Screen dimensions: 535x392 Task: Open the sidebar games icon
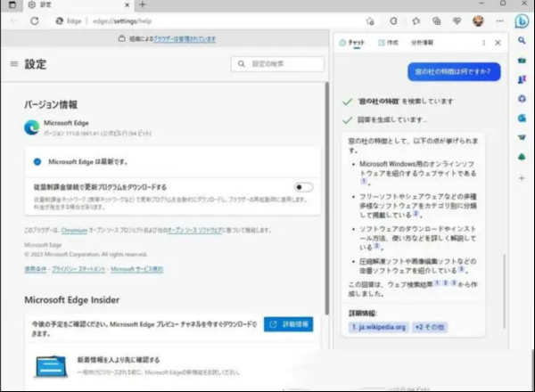point(522,79)
